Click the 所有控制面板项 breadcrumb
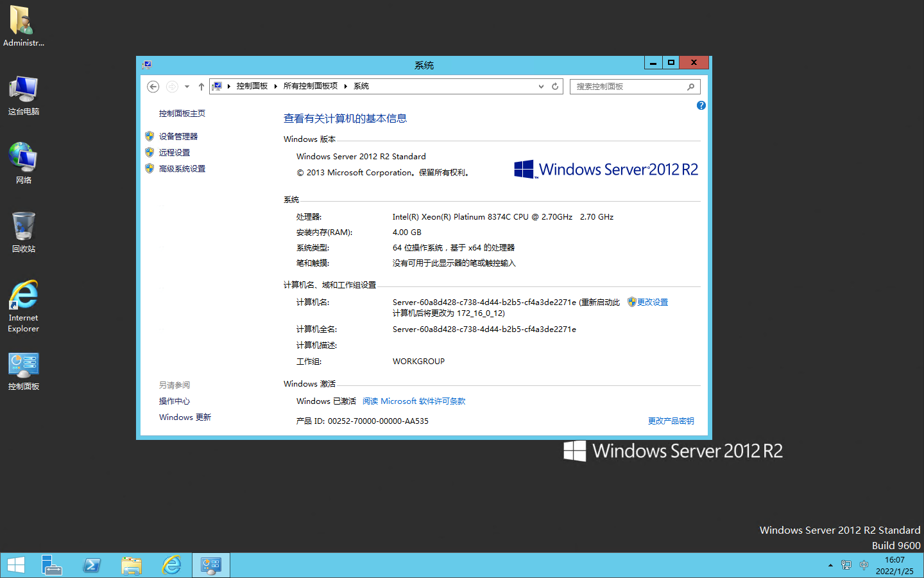The image size is (924, 578). point(310,86)
